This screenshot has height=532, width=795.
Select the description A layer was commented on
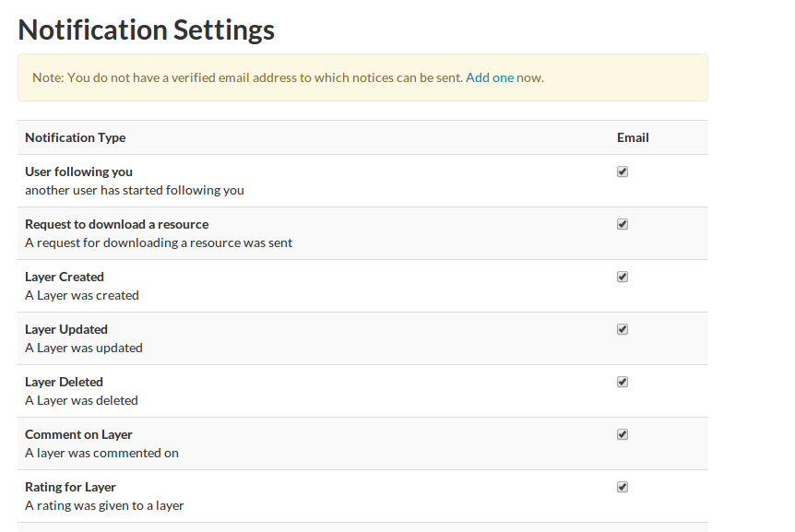pos(101,454)
